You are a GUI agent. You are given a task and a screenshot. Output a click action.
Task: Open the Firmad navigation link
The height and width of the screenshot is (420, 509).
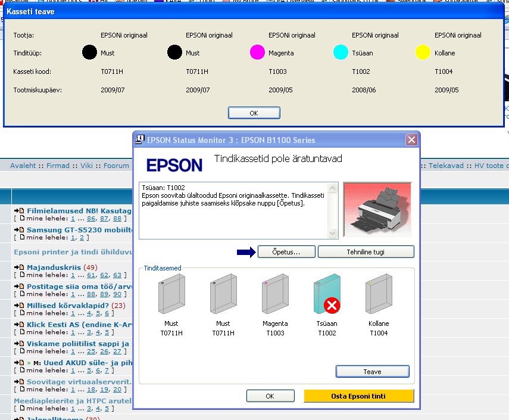click(x=58, y=166)
